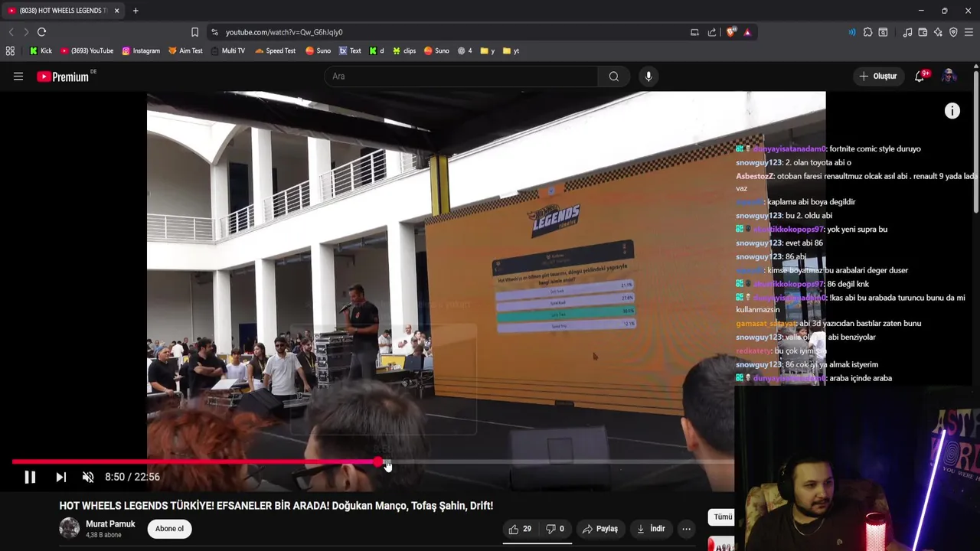Dislike the video

[554, 529]
